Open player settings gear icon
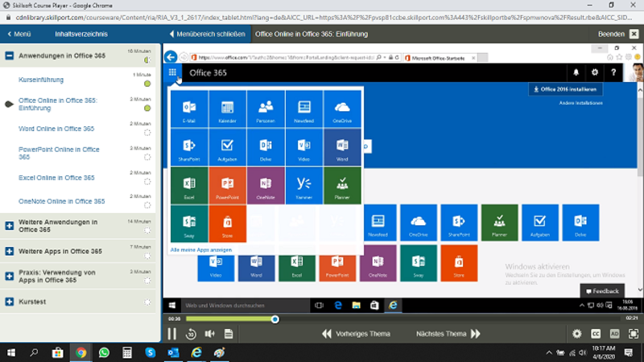The image size is (644, 362). pos(577,334)
